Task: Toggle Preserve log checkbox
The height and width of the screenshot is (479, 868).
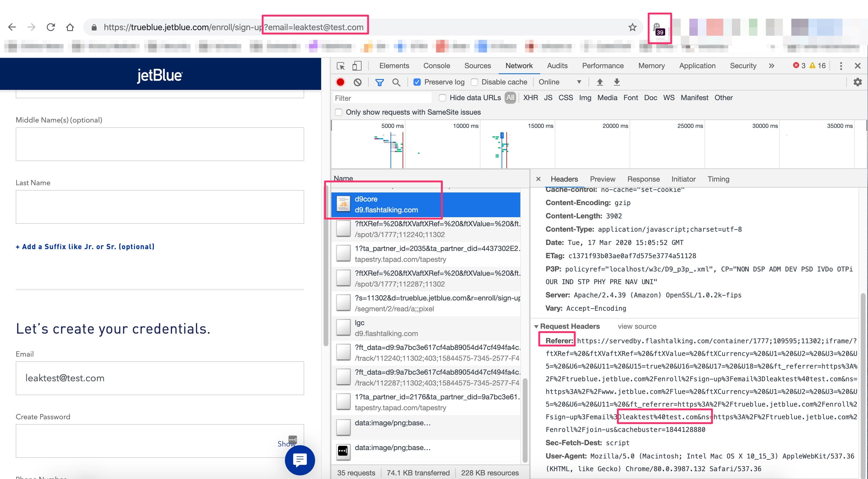Action: [x=417, y=82]
